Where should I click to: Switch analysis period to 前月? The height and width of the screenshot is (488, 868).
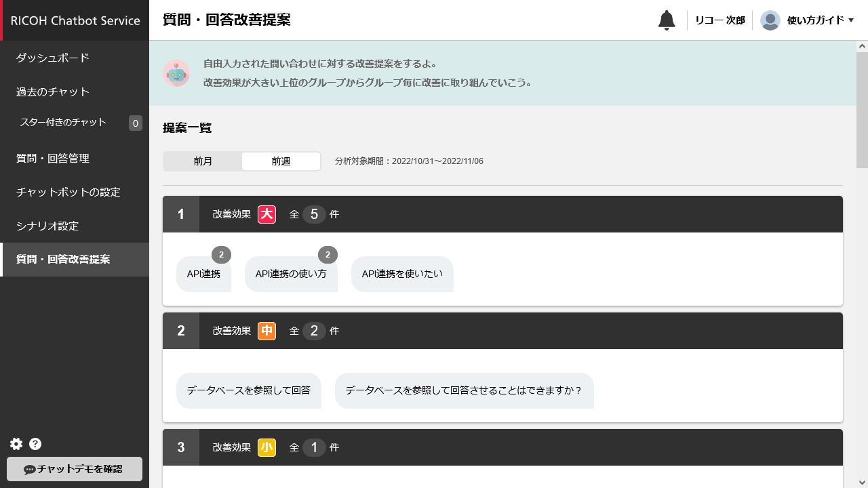tap(203, 161)
